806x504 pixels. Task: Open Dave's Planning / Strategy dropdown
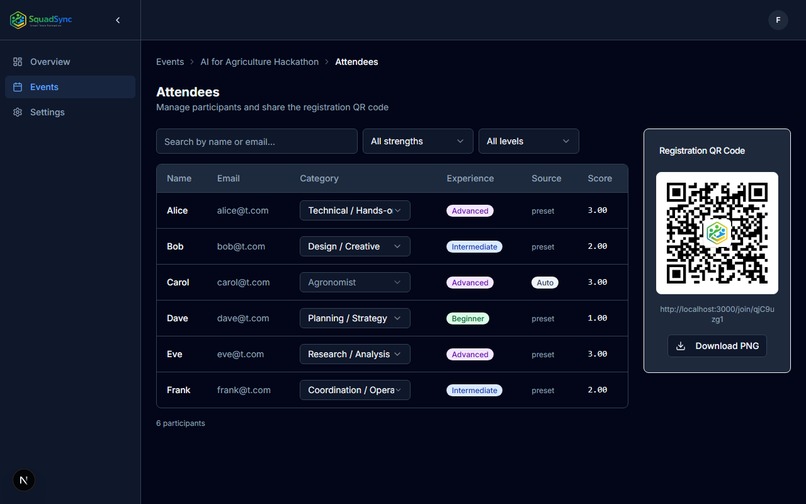[x=355, y=318]
